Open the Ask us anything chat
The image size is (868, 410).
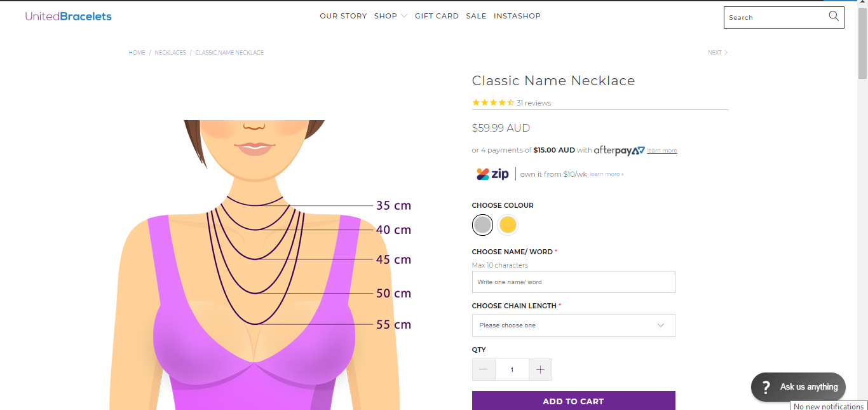pyautogui.click(x=798, y=386)
